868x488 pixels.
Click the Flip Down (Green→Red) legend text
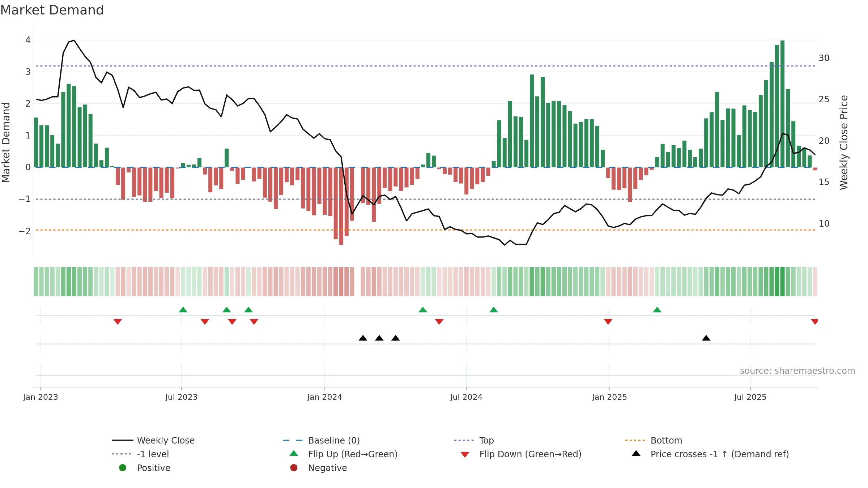[530, 454]
